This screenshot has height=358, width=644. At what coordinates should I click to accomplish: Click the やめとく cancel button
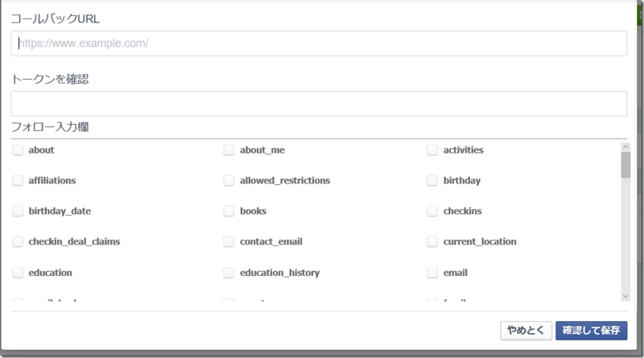[526, 331]
